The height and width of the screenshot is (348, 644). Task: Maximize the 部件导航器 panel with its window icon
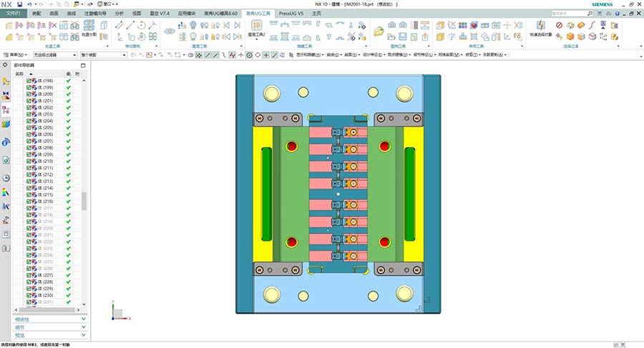click(83, 65)
